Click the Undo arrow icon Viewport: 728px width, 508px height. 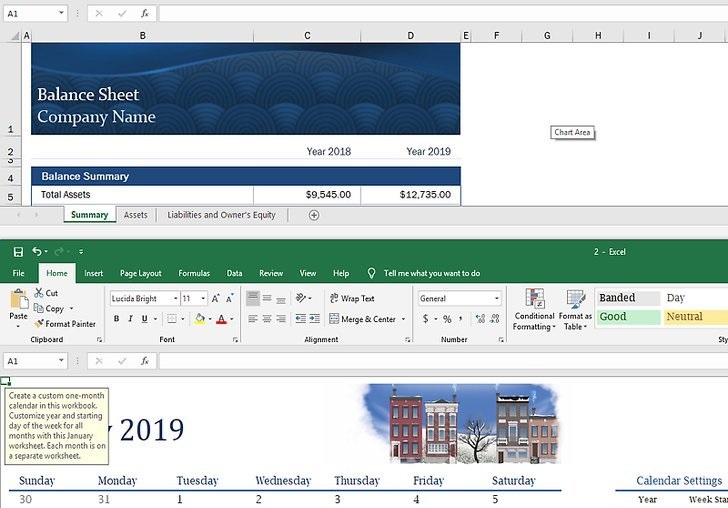tap(37, 252)
